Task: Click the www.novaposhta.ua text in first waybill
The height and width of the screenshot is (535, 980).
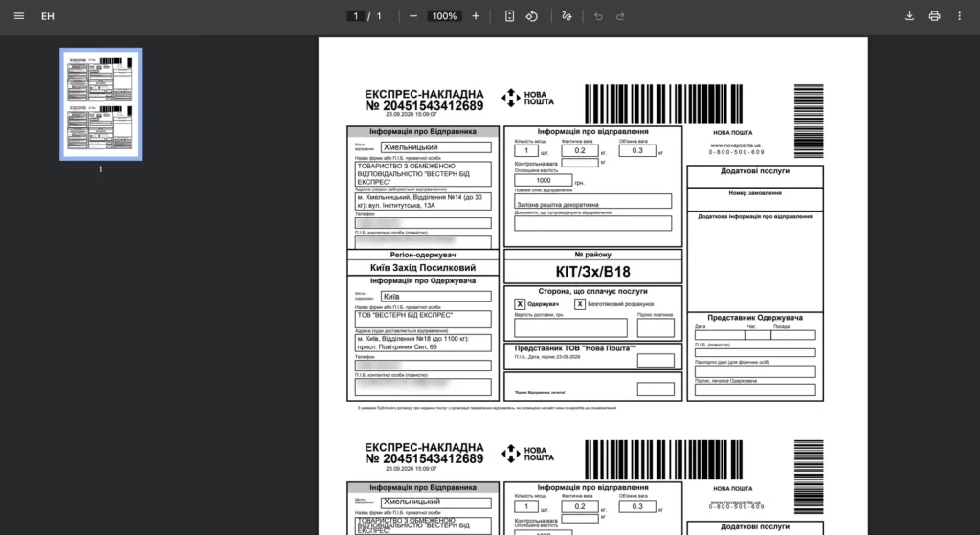Action: [x=736, y=145]
